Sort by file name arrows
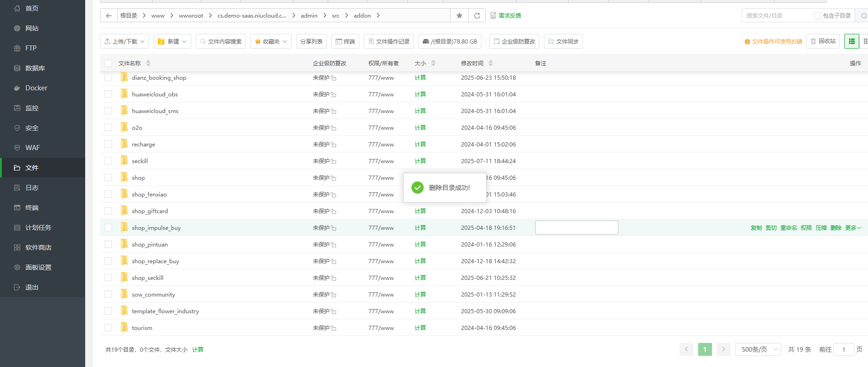Screen dimensions: 868x367 (x=148, y=63)
